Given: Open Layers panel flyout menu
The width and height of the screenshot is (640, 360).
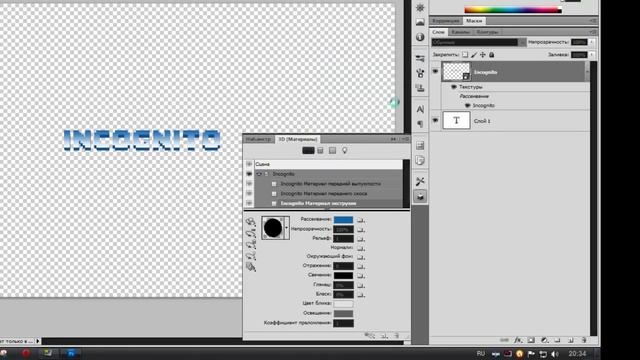Looking at the screenshot, I should coord(593,32).
